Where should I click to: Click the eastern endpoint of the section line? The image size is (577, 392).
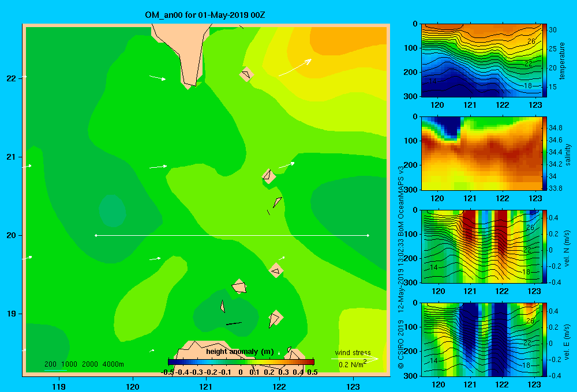point(368,235)
